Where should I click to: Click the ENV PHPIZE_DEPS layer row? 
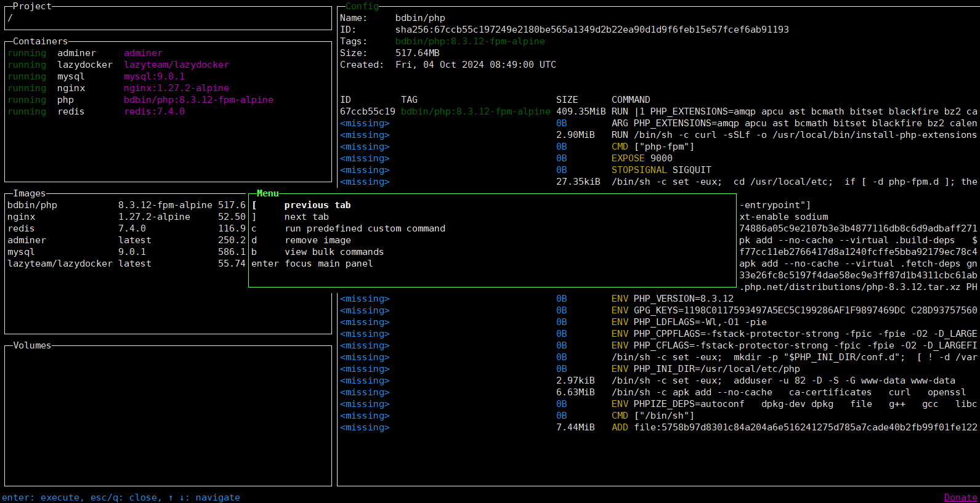click(x=658, y=404)
